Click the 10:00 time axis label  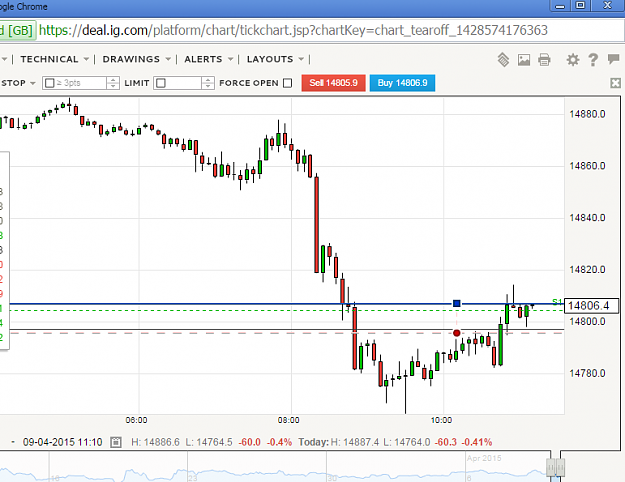(441, 420)
